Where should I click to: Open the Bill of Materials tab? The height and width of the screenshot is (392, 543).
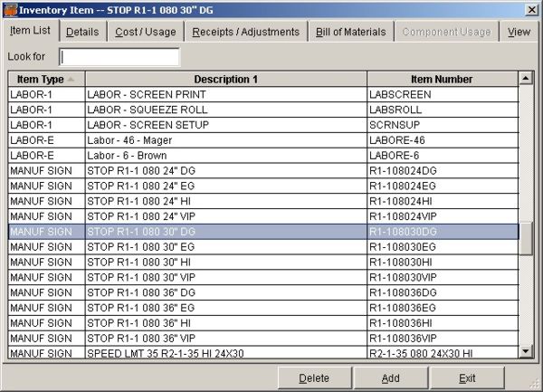click(350, 32)
